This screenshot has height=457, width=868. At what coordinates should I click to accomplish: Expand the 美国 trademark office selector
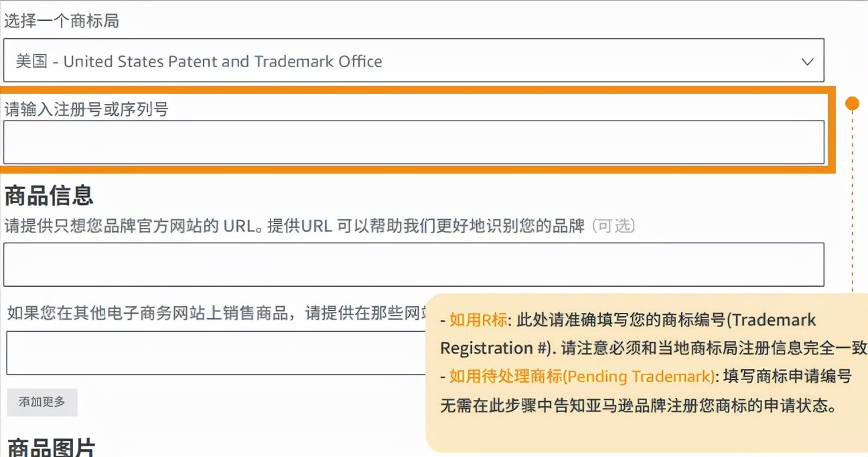(413, 60)
